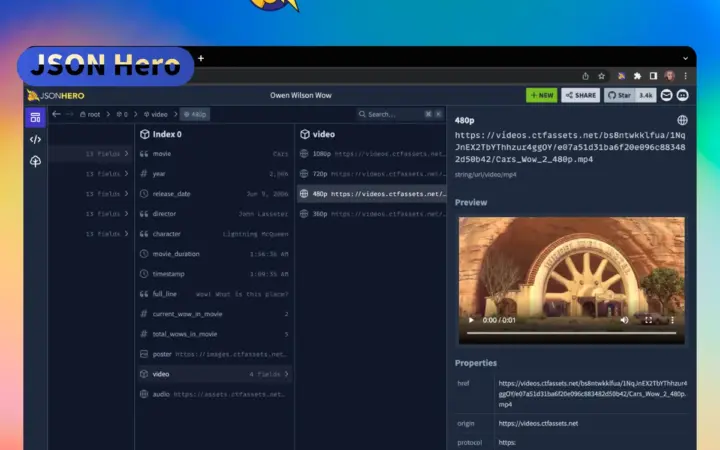Click the Owen Wilson Wow document title
The height and width of the screenshot is (450, 720).
click(x=301, y=96)
